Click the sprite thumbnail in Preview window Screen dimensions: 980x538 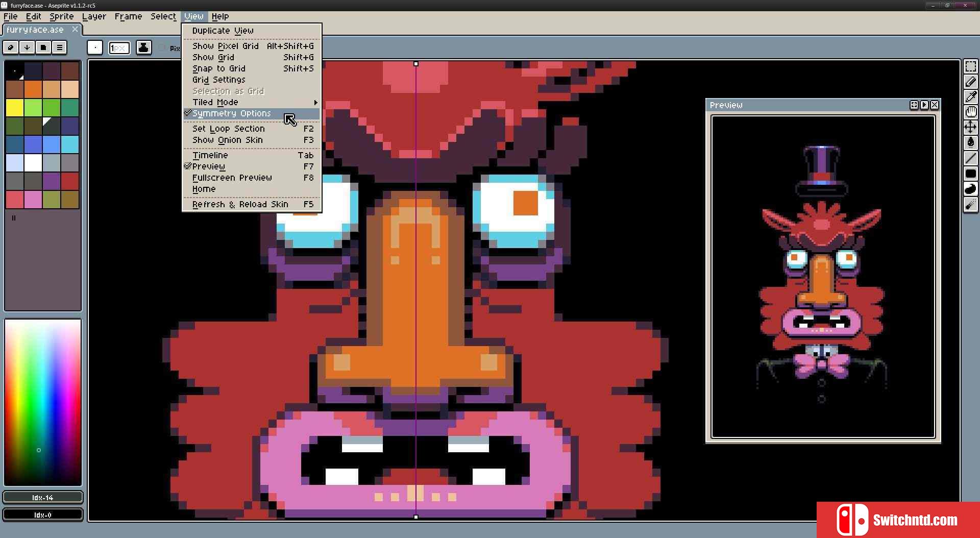pos(822,276)
